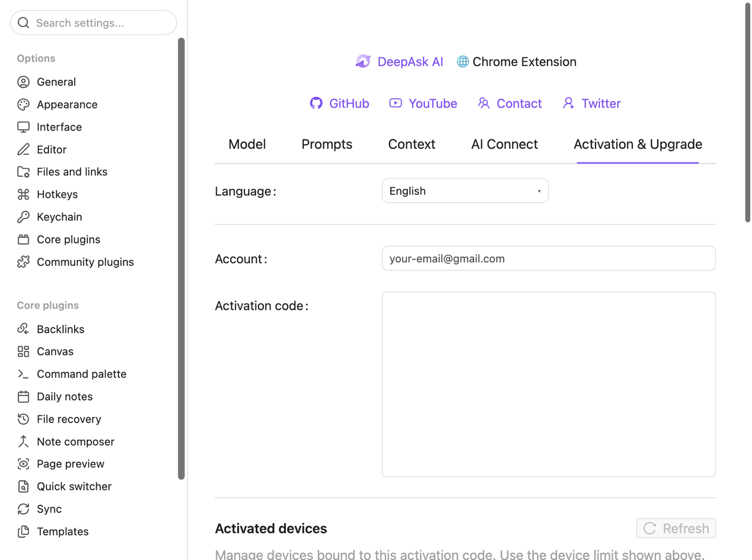The image size is (752, 560).
Task: Click the Templates copy icon
Action: (x=23, y=531)
